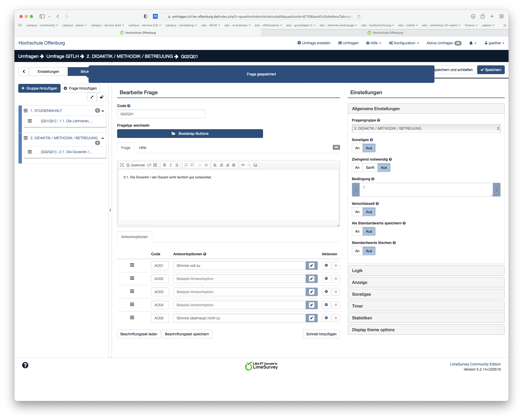
Task: Open the Konfiguration menu
Action: (404, 43)
